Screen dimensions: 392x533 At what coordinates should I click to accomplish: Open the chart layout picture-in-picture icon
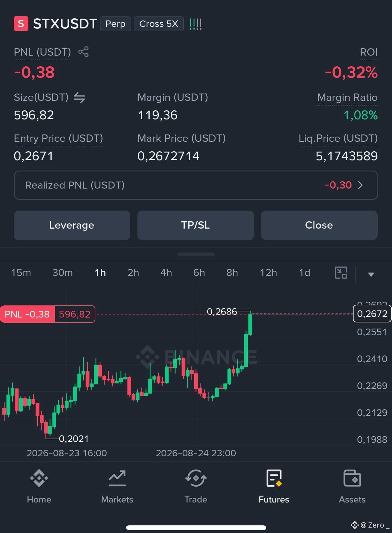(341, 273)
